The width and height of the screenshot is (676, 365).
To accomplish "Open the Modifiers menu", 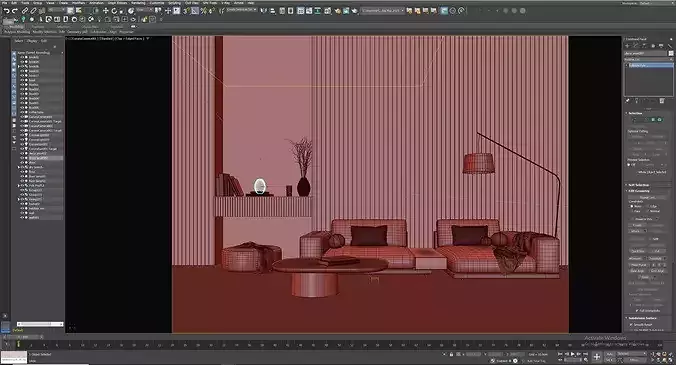I will 78,3.
